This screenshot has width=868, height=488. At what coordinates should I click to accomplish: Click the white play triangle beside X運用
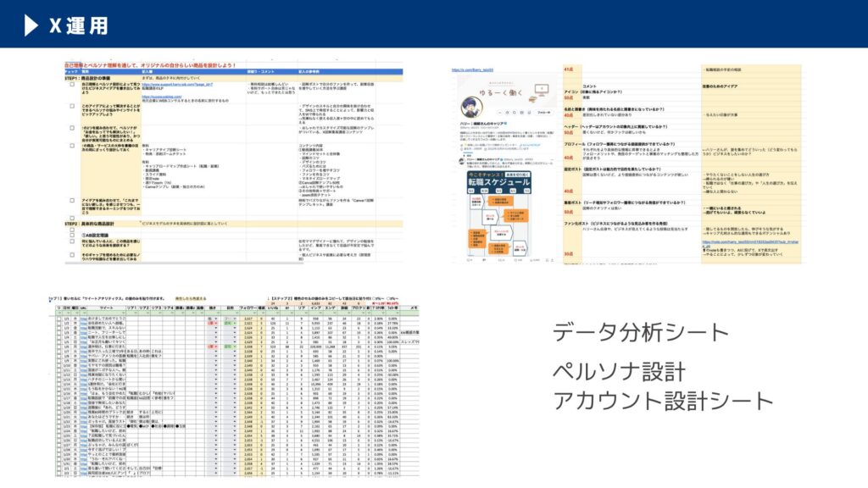[x=31, y=25]
